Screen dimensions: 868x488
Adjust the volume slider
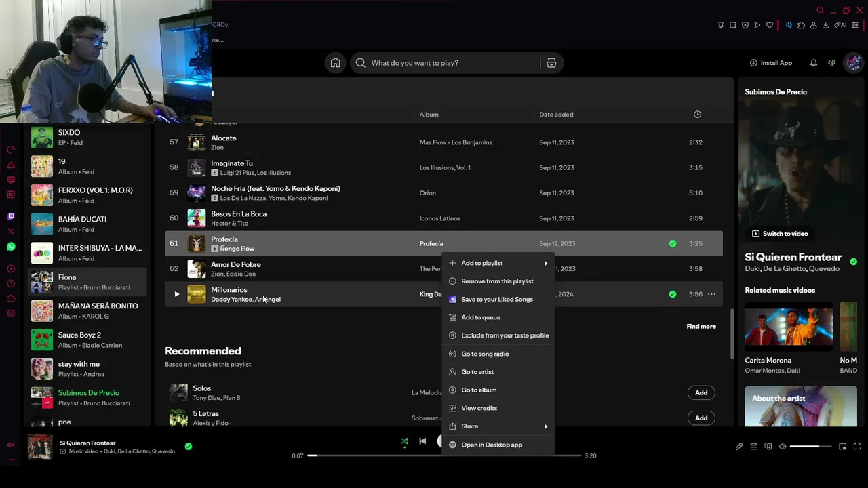[x=811, y=447]
